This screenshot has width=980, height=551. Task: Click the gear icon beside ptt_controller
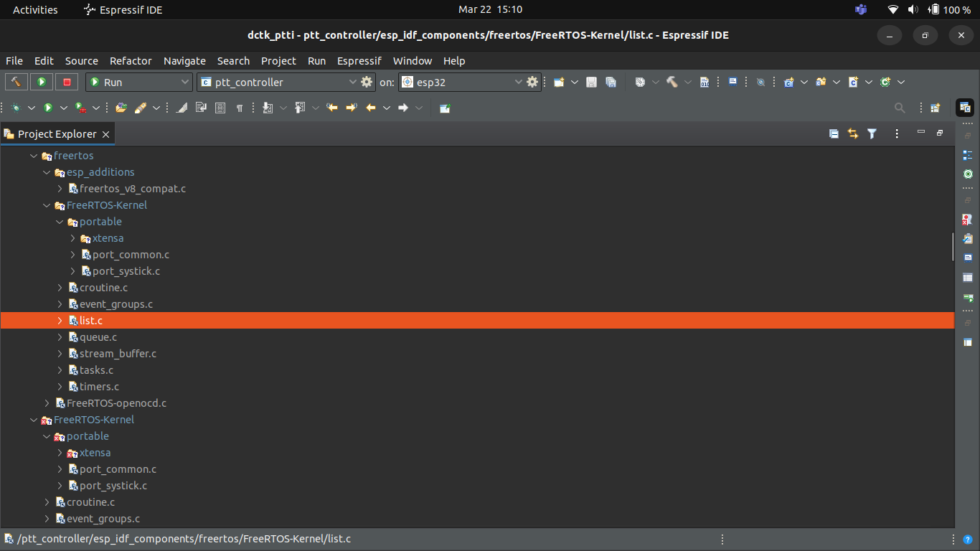pyautogui.click(x=367, y=82)
